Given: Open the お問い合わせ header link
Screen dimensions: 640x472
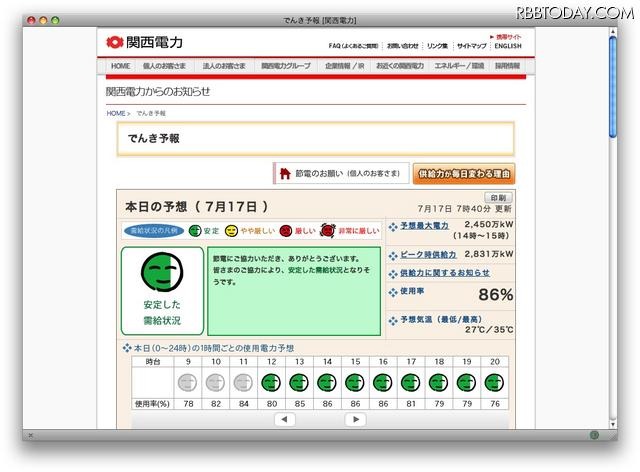Looking at the screenshot, I should point(402,46).
